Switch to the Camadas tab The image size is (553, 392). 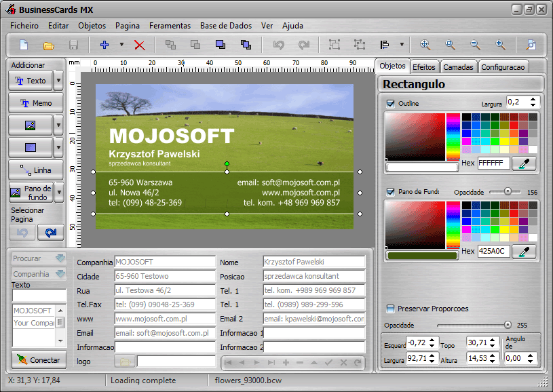click(458, 67)
